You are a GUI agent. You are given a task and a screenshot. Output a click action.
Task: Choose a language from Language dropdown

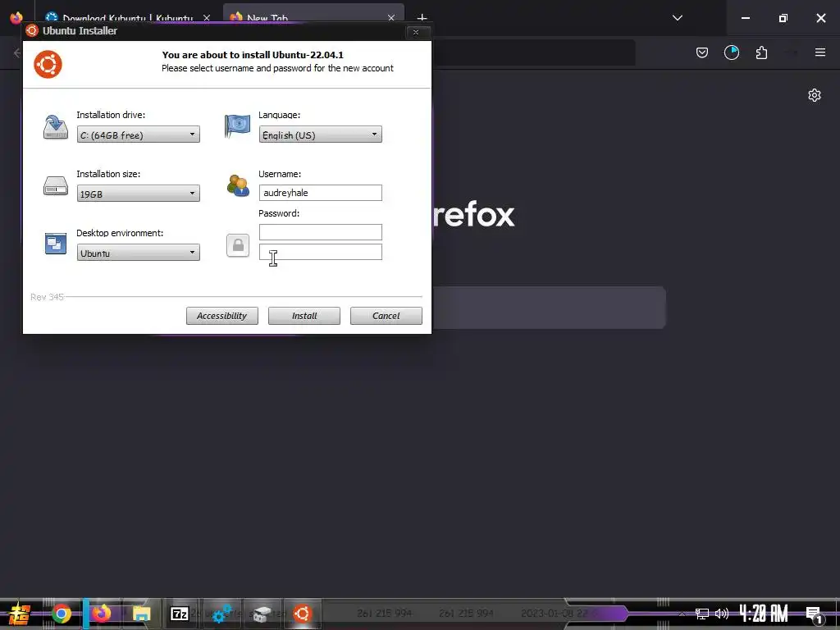pyautogui.click(x=321, y=135)
